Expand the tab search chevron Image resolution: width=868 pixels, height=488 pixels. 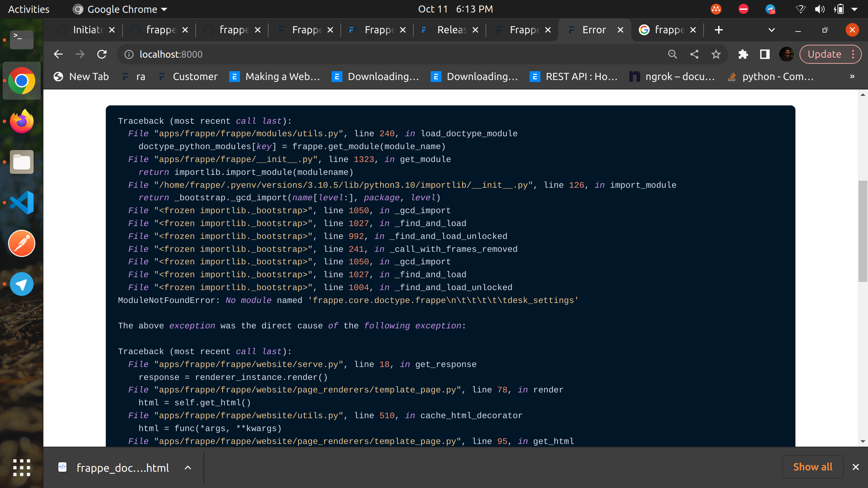point(771,30)
